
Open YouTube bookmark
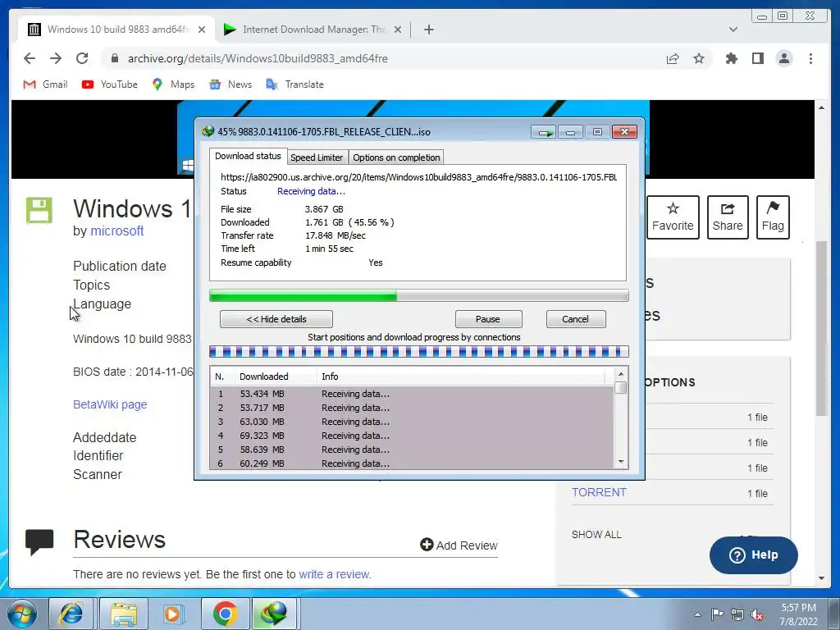click(110, 84)
